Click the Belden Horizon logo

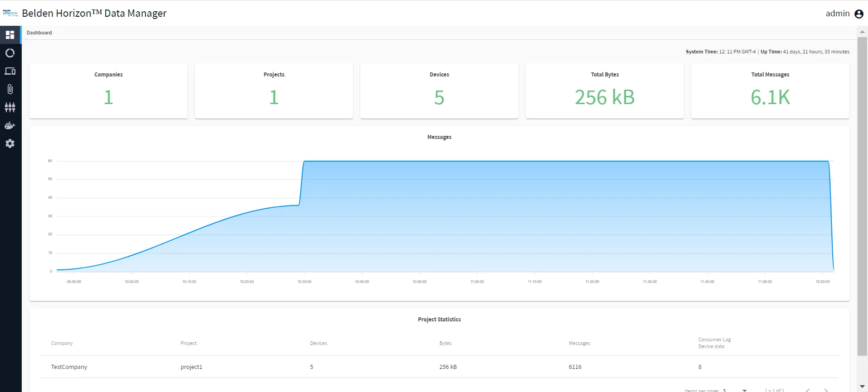point(10,13)
